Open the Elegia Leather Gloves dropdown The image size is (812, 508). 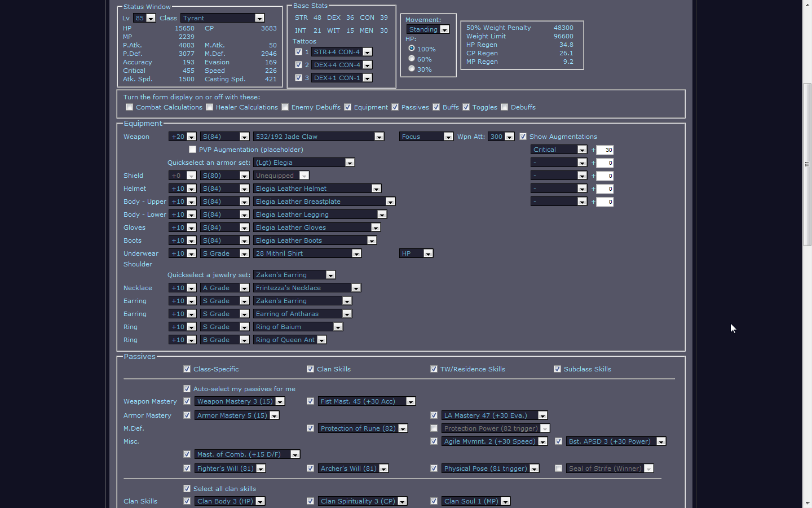[317, 227]
